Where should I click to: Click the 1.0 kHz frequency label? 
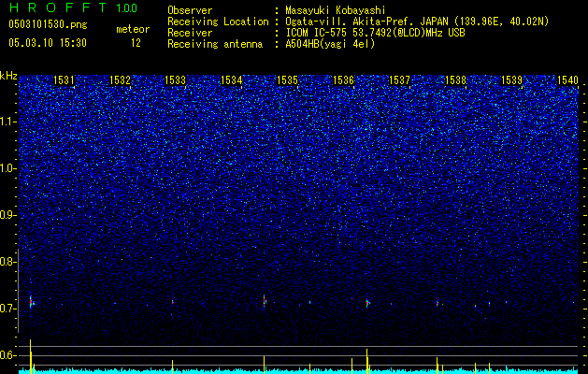tap(8, 168)
